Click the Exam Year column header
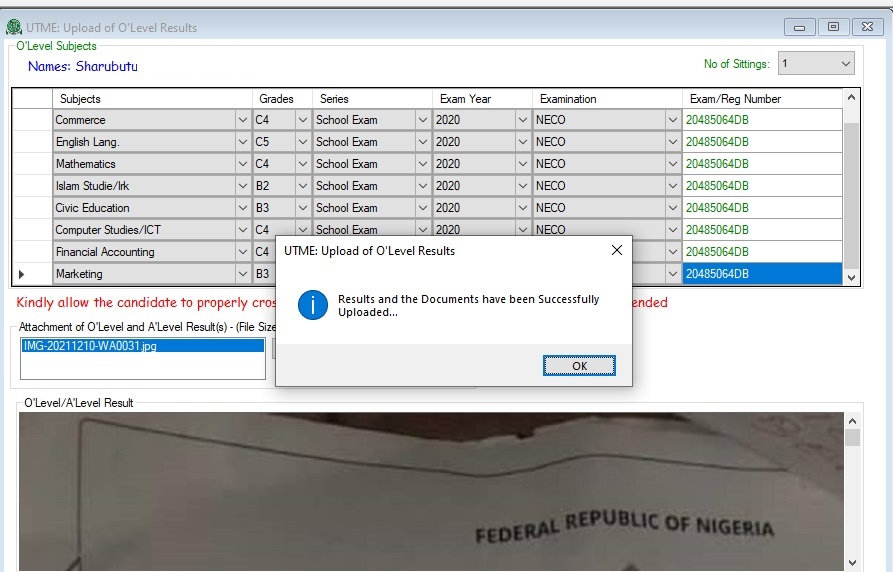The width and height of the screenshot is (893, 572). click(x=482, y=99)
